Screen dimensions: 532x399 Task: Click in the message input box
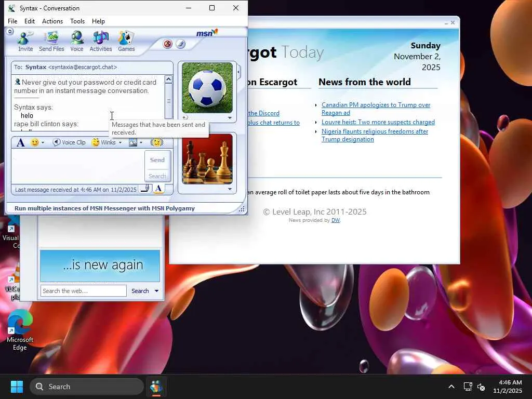(78, 167)
